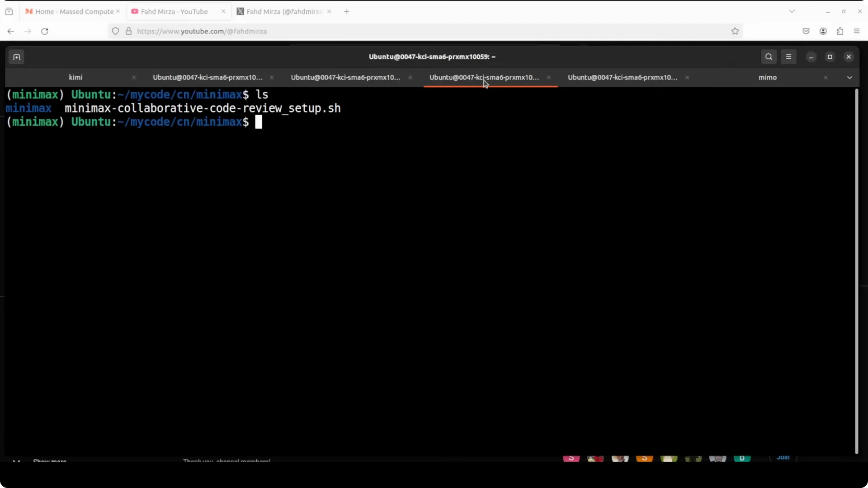Close the terminal window

tap(849, 57)
